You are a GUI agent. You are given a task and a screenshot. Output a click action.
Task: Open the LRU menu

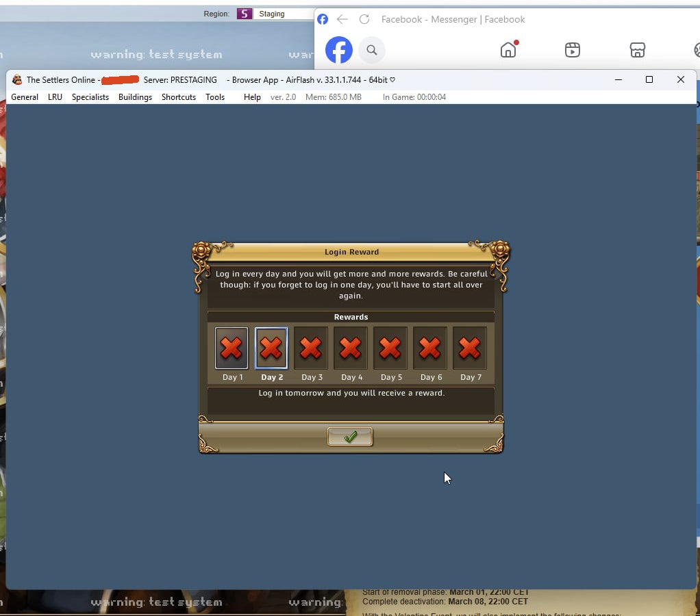click(x=55, y=97)
